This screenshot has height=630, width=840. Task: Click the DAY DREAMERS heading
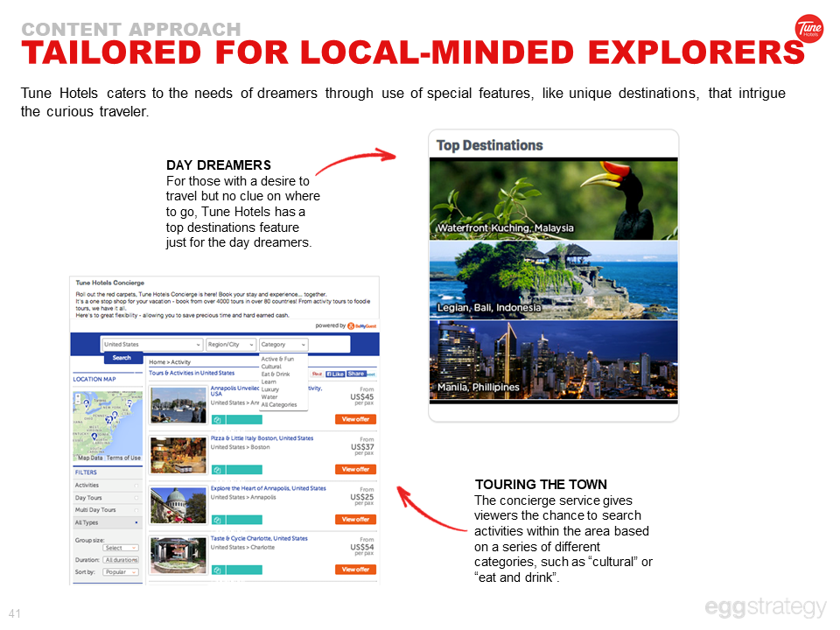point(219,165)
